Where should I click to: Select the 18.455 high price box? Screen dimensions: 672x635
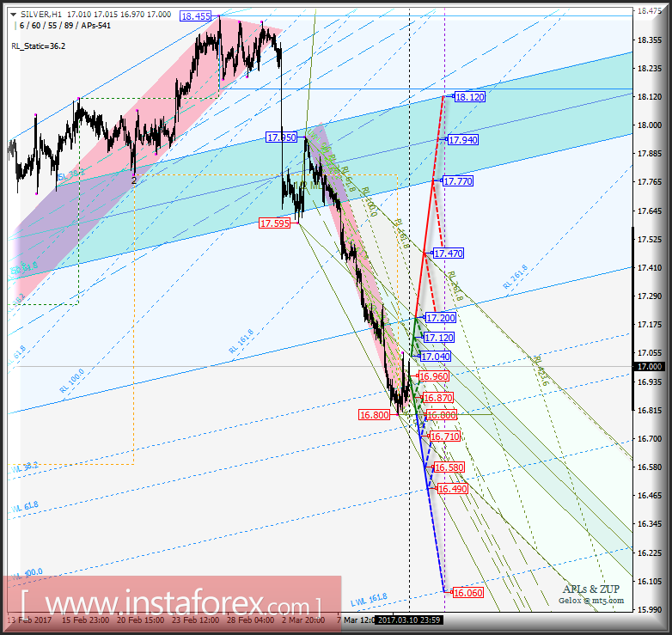coord(195,16)
